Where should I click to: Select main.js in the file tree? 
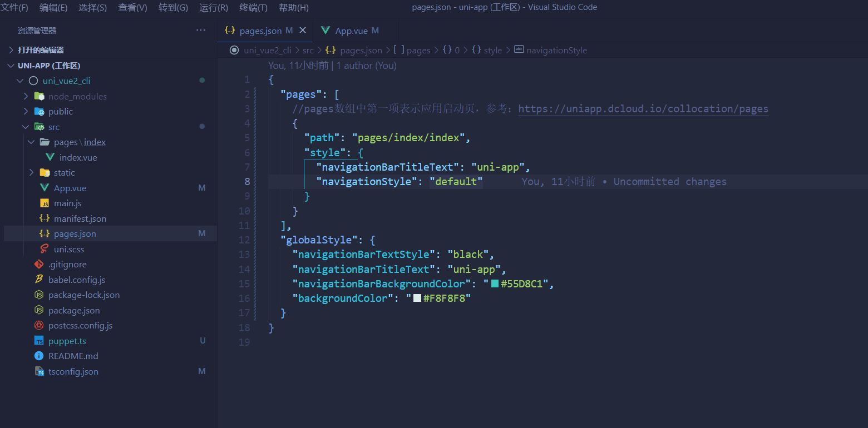[66, 203]
